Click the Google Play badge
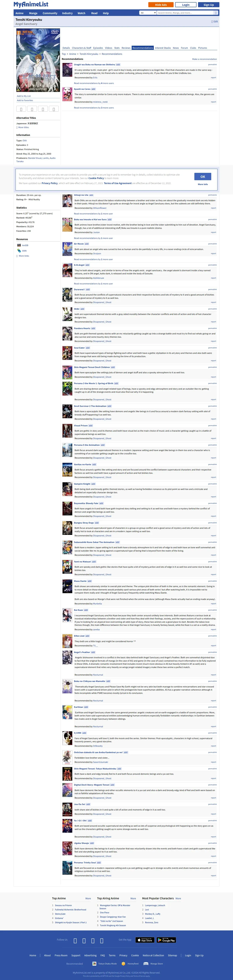This screenshot has height=980, width=233. tap(166, 940)
